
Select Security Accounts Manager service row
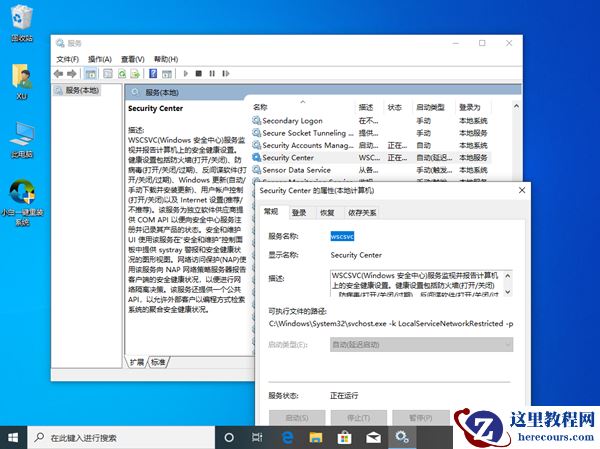pos(370,145)
